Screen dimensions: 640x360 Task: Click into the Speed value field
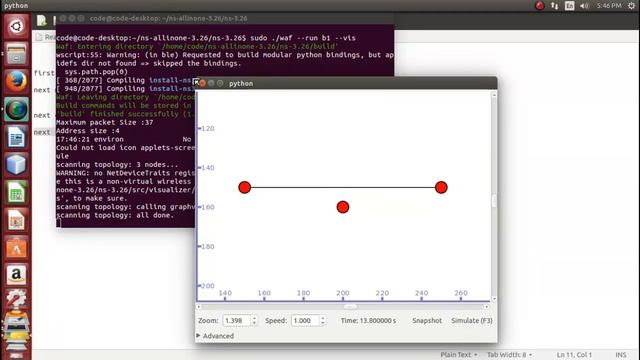click(305, 320)
